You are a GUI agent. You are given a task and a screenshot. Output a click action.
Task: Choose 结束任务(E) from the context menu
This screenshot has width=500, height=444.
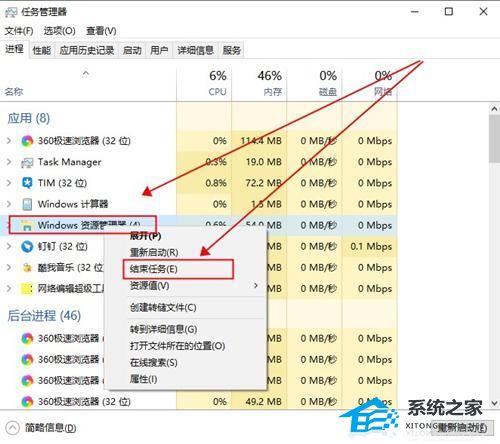pyautogui.click(x=153, y=269)
